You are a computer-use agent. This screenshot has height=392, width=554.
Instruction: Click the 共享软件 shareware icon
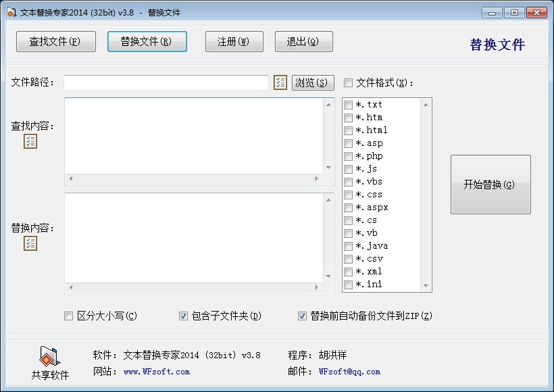50,356
